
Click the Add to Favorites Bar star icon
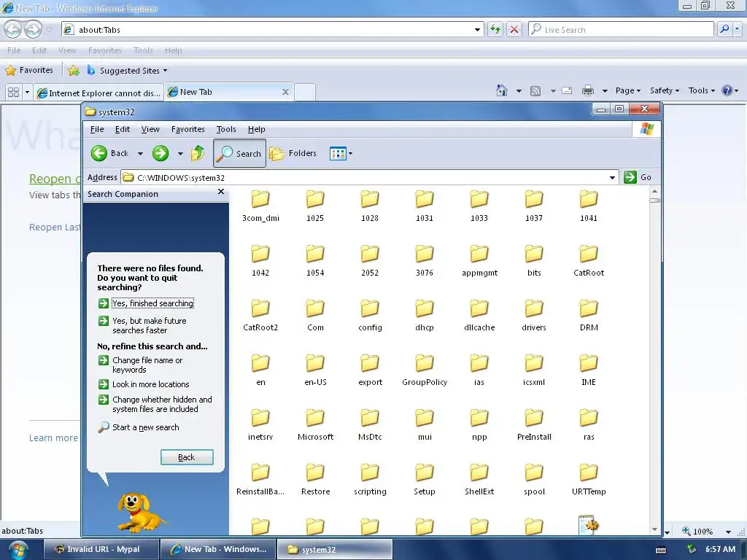[x=74, y=71]
